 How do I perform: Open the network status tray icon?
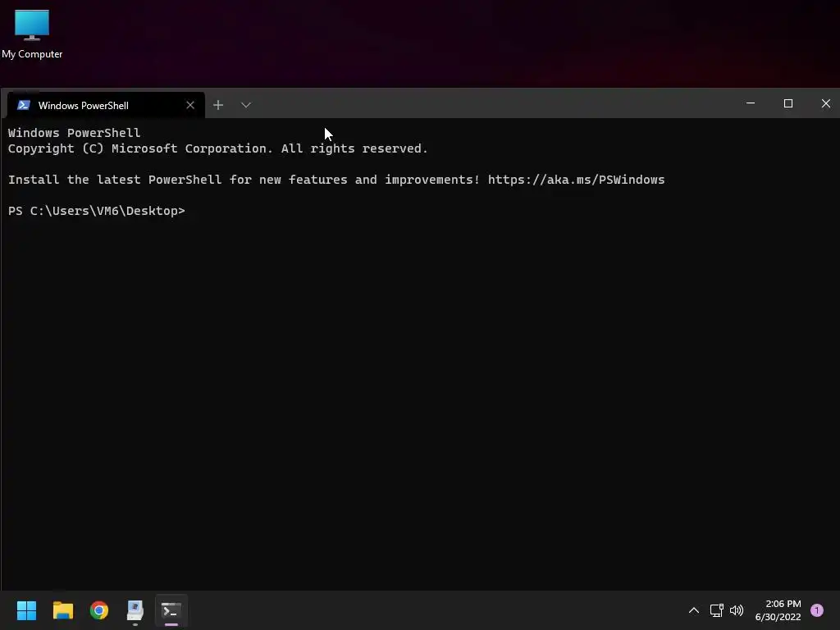point(716,610)
